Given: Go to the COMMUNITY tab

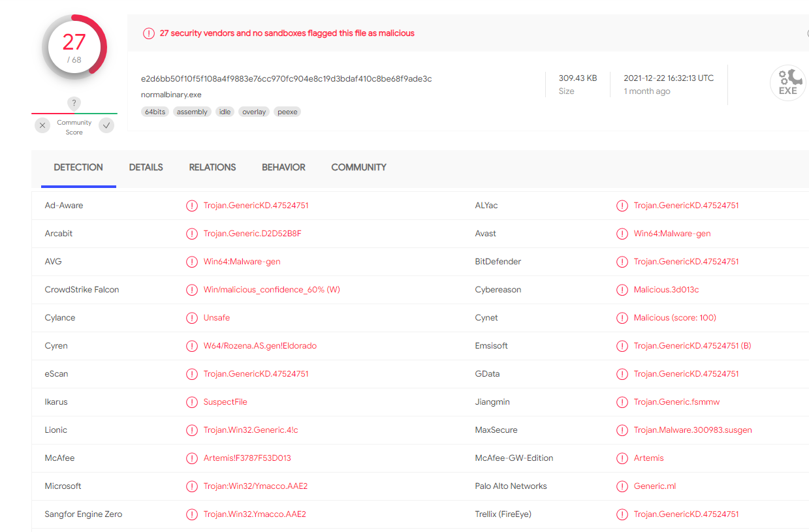Looking at the screenshot, I should tap(358, 168).
